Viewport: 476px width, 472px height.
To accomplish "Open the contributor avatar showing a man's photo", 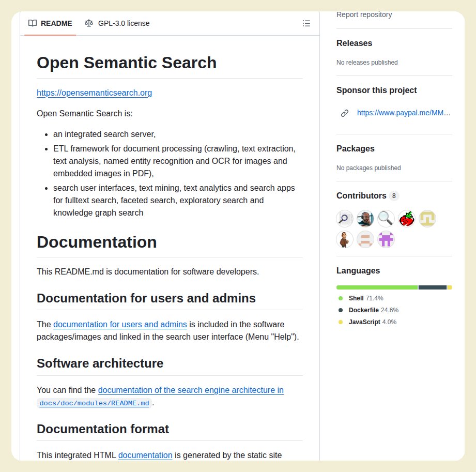I will point(365,218).
